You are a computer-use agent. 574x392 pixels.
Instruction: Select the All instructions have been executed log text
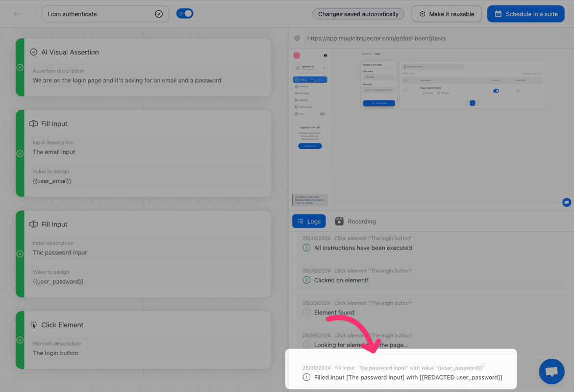tap(363, 248)
